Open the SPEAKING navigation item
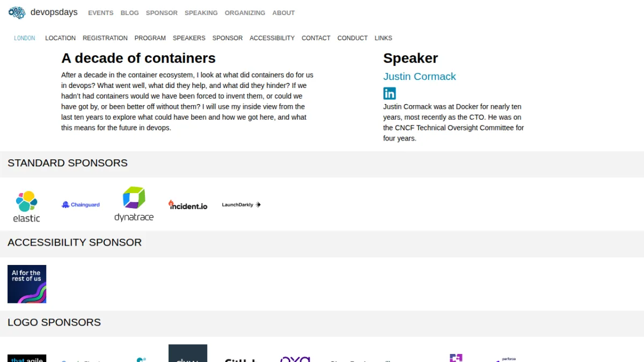The height and width of the screenshot is (362, 644). click(201, 13)
